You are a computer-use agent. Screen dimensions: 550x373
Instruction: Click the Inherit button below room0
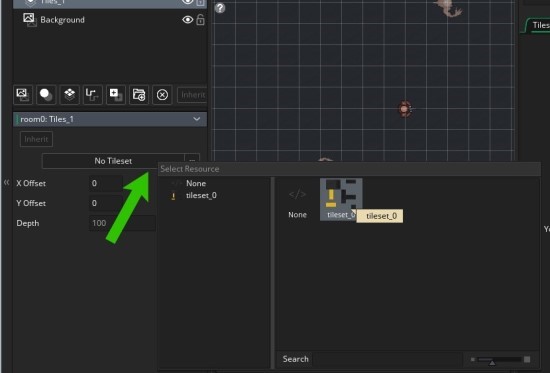pos(36,139)
